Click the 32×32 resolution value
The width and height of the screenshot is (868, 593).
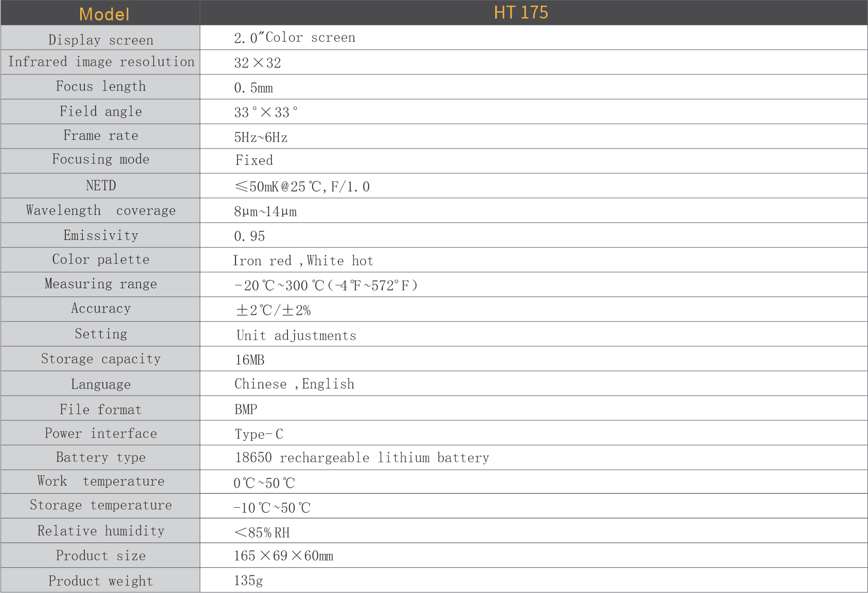coord(257,63)
